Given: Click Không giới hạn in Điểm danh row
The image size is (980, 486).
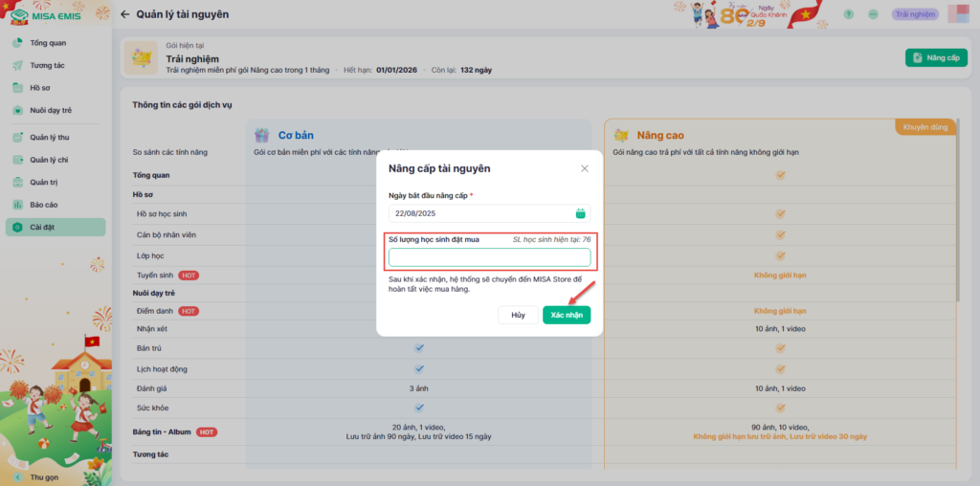Looking at the screenshot, I should click(780, 311).
